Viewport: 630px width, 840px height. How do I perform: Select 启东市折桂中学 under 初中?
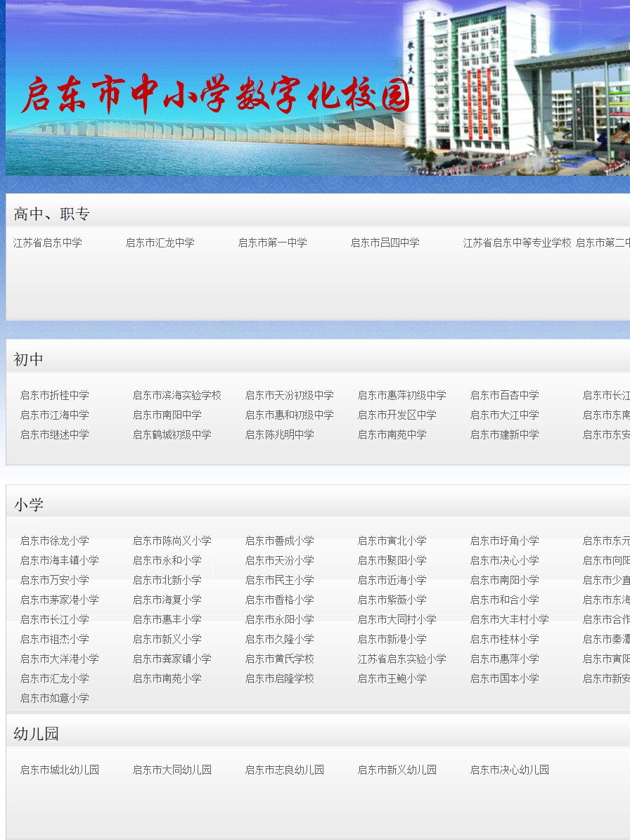(55, 395)
